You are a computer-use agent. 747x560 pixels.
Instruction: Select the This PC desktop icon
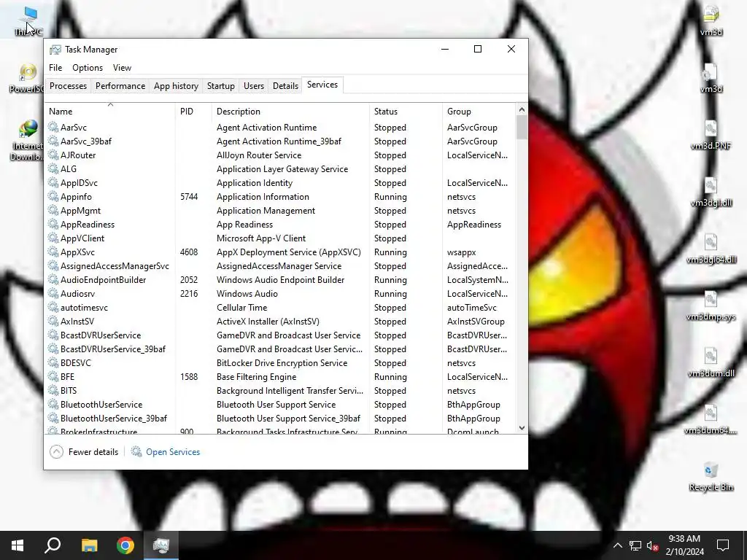pyautogui.click(x=28, y=21)
